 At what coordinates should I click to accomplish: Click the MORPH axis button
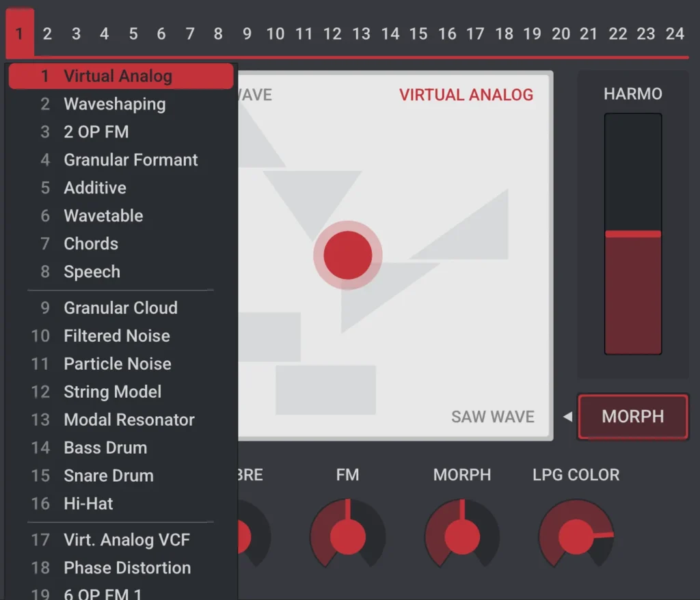tap(633, 417)
